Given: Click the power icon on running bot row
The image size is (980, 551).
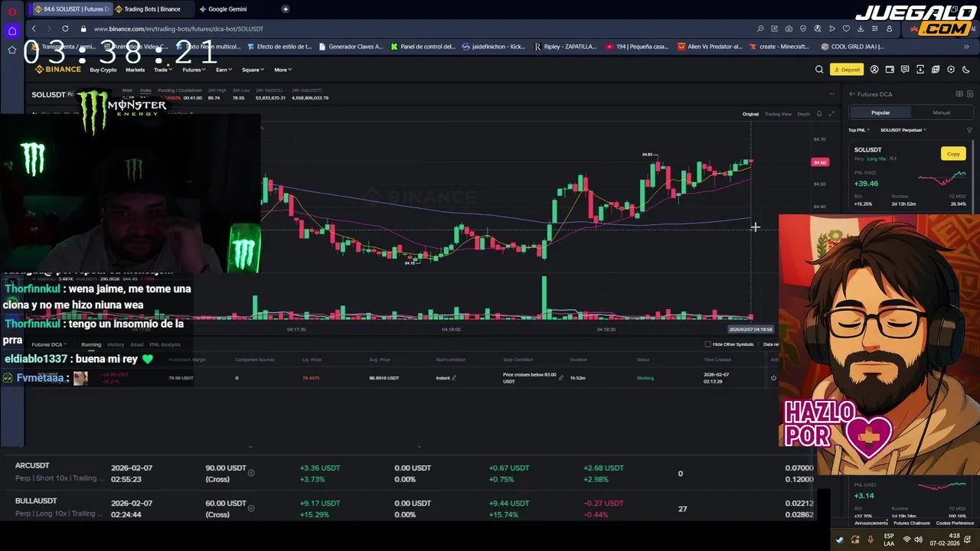Looking at the screenshot, I should click(x=773, y=378).
